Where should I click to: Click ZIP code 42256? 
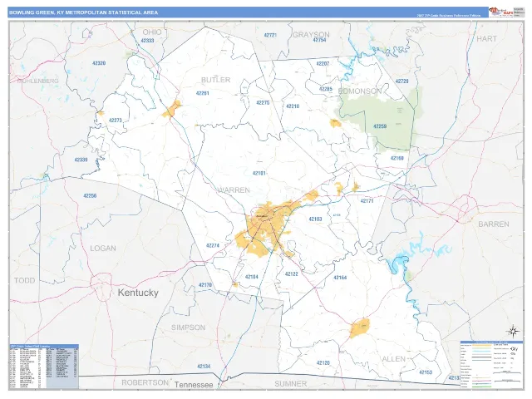[90, 196]
